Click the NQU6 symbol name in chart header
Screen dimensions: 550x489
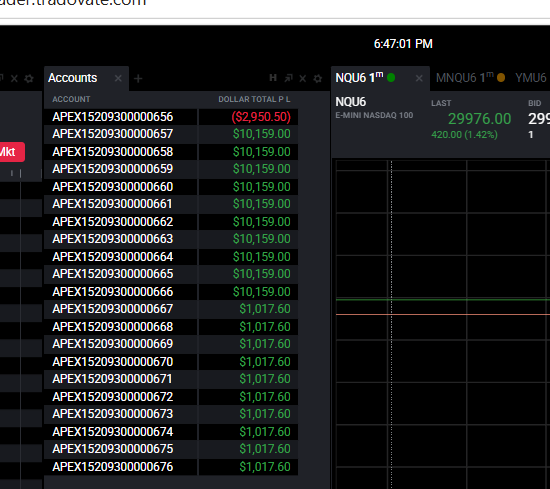(351, 102)
